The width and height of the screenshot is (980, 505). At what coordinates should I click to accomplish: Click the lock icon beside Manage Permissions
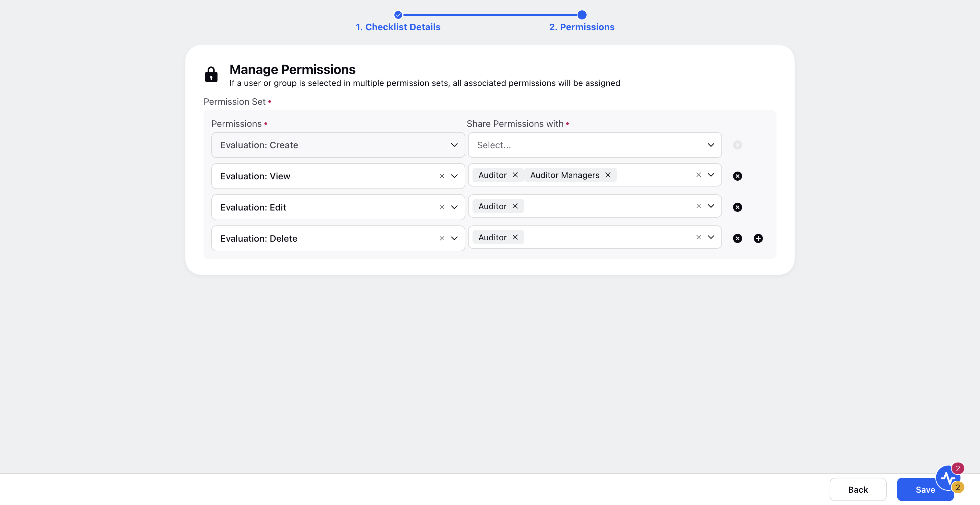click(211, 74)
